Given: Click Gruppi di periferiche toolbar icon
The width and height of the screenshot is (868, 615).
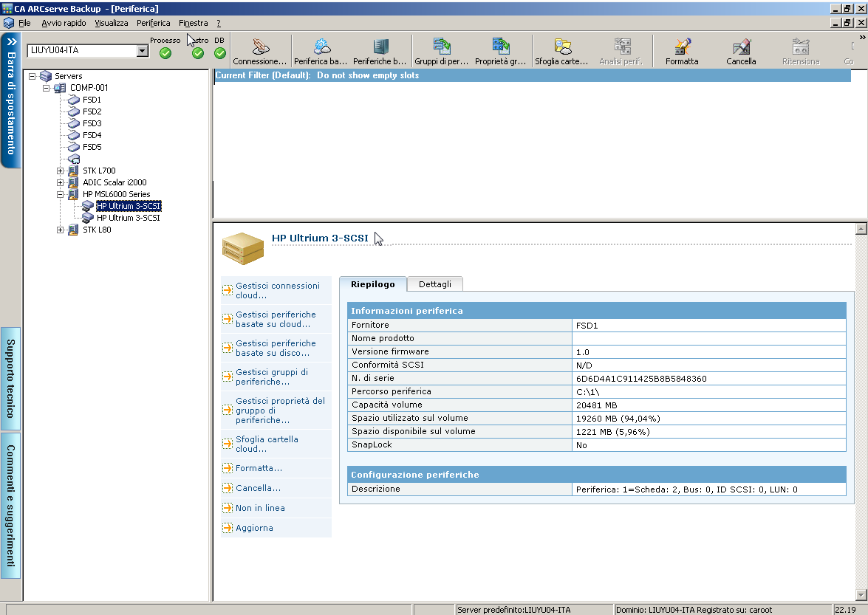Looking at the screenshot, I should [442, 48].
